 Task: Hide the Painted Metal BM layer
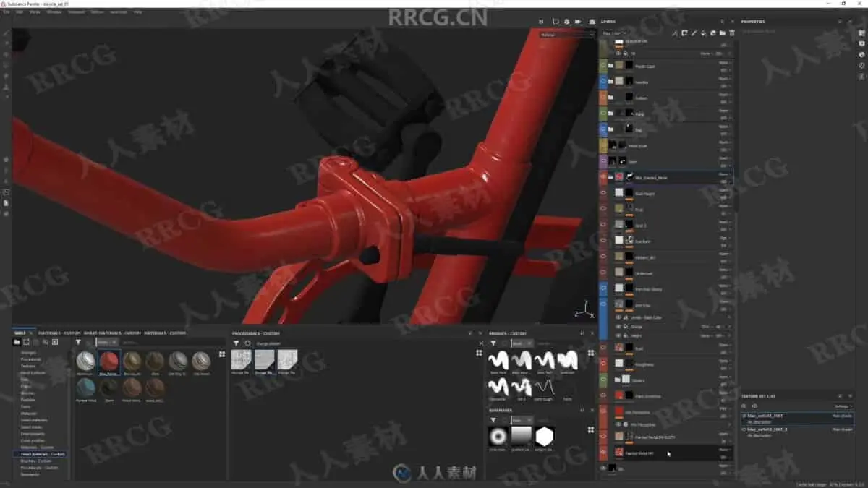[x=603, y=452]
